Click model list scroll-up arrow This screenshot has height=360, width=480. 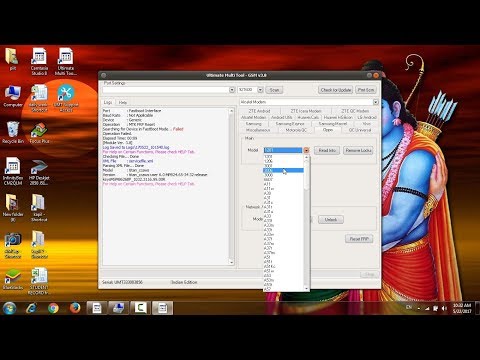pyautogui.click(x=306, y=157)
